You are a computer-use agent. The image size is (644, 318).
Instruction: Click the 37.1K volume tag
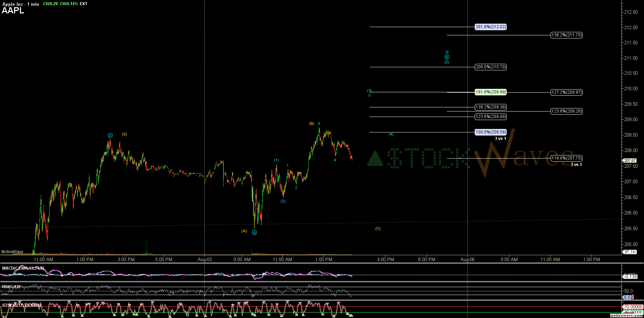(x=630, y=252)
